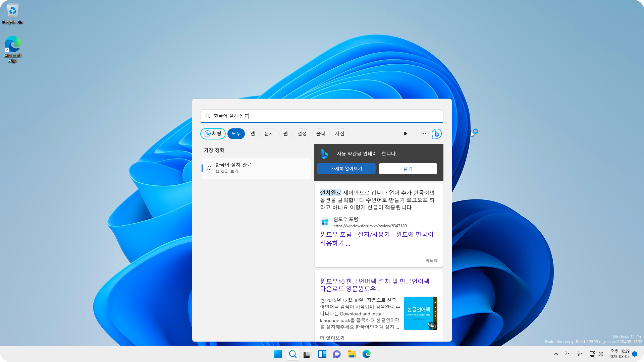This screenshot has height=362, width=644.
Task: Expand hidden system tray icons chevron
Action: 556,354
